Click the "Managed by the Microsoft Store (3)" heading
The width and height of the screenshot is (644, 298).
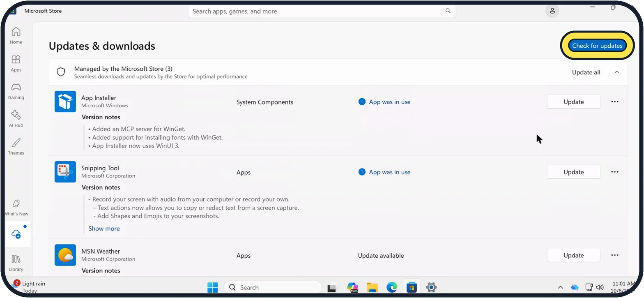coord(123,69)
